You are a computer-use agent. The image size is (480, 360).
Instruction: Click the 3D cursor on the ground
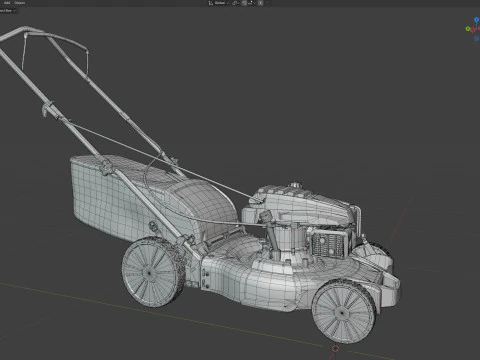point(335,348)
